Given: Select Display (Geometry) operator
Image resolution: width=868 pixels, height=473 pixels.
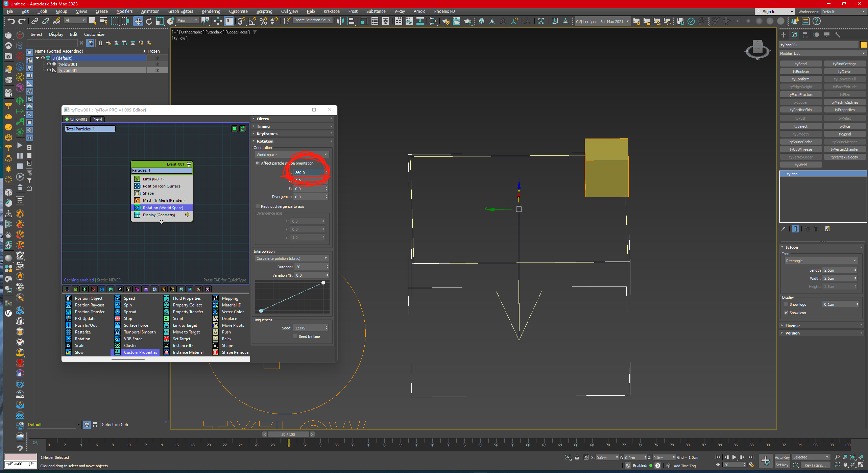Looking at the screenshot, I should [x=162, y=215].
